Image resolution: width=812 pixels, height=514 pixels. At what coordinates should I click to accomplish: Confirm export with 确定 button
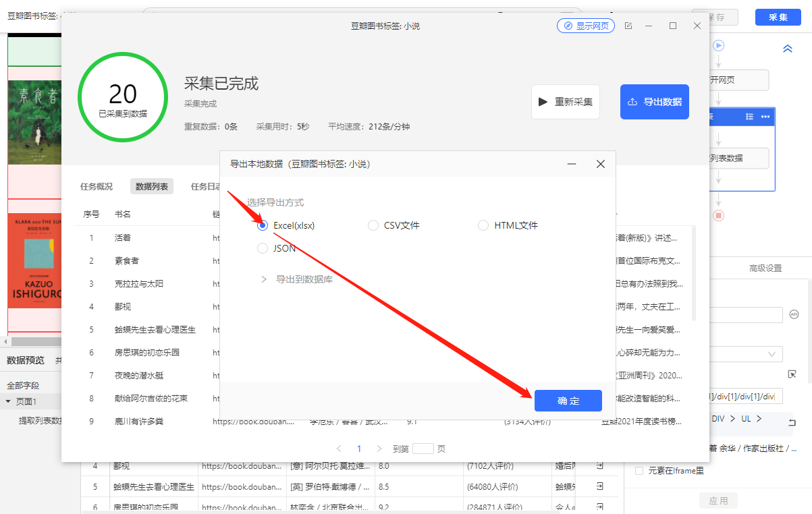(x=568, y=401)
